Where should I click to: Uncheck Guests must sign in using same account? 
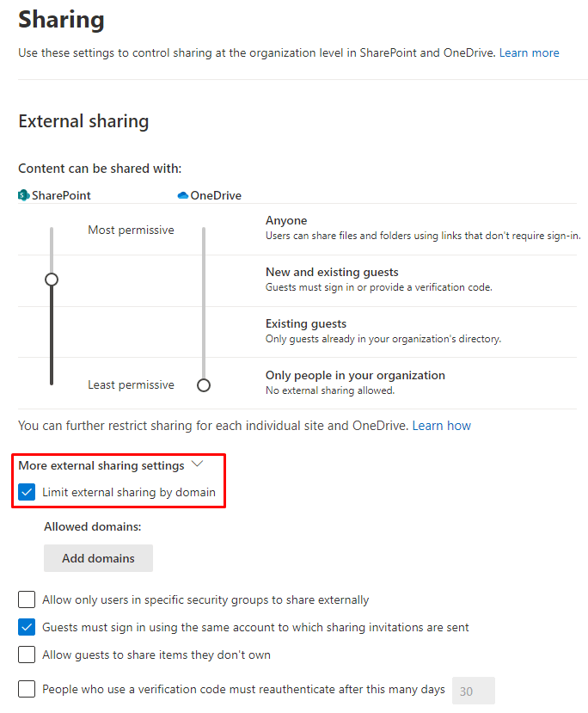click(26, 627)
